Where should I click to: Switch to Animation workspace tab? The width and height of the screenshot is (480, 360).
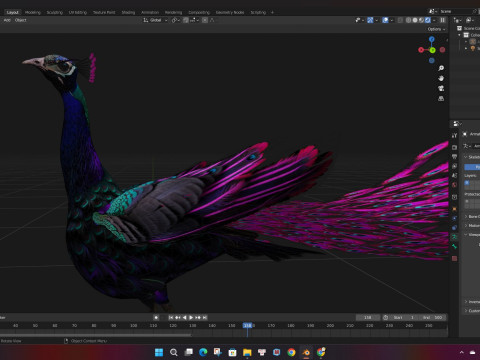pyautogui.click(x=150, y=12)
